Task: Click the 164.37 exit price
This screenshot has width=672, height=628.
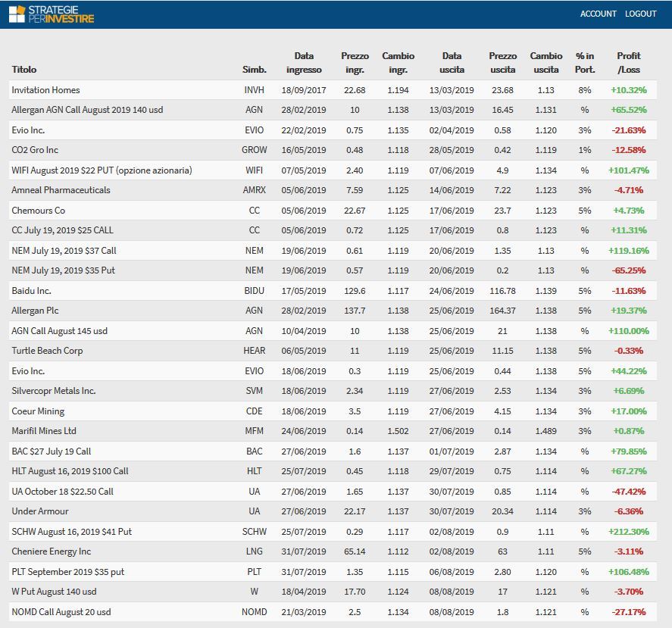Action: pyautogui.click(x=503, y=311)
